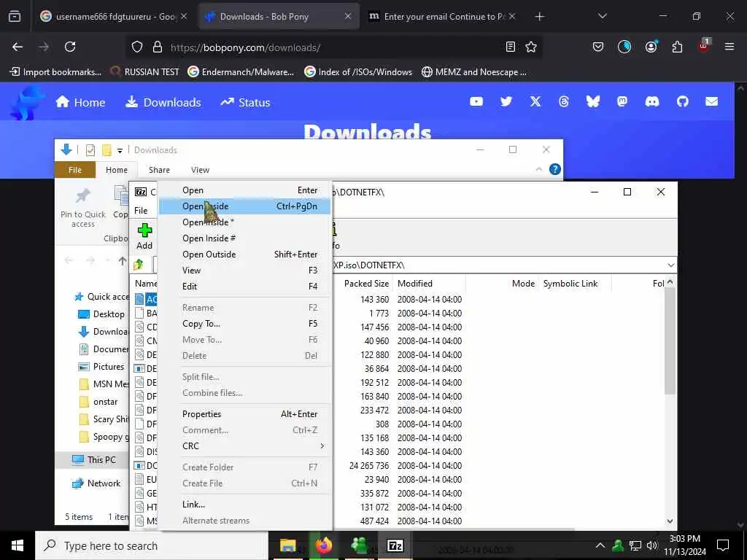Show hidden system tray icons
This screenshot has height=560, width=747.
600,545
